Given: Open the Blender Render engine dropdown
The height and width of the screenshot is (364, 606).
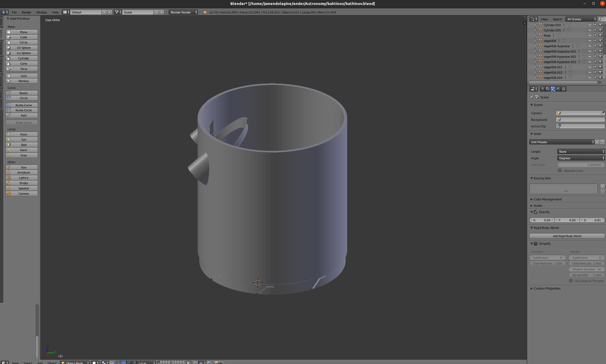Looking at the screenshot, I should [x=183, y=12].
